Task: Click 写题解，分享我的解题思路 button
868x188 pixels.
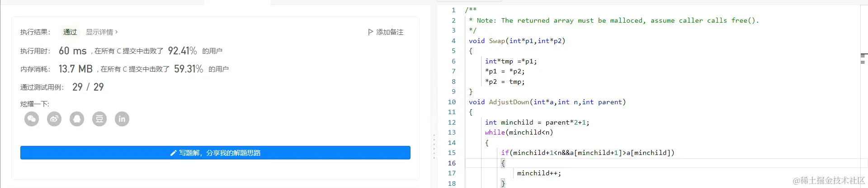Action: coord(215,153)
